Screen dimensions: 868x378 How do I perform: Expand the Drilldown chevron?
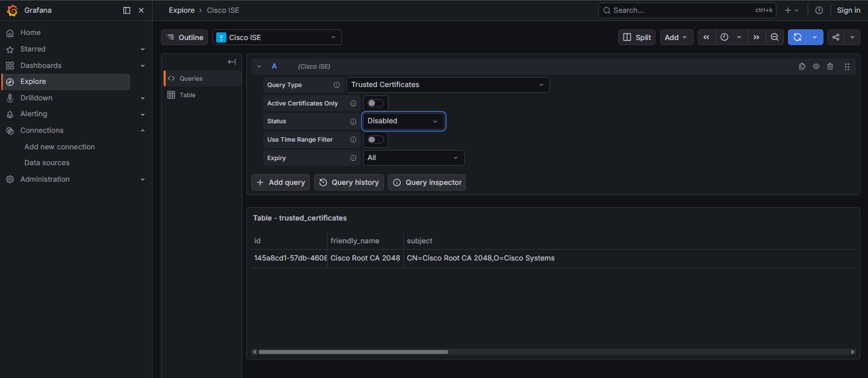(x=142, y=98)
